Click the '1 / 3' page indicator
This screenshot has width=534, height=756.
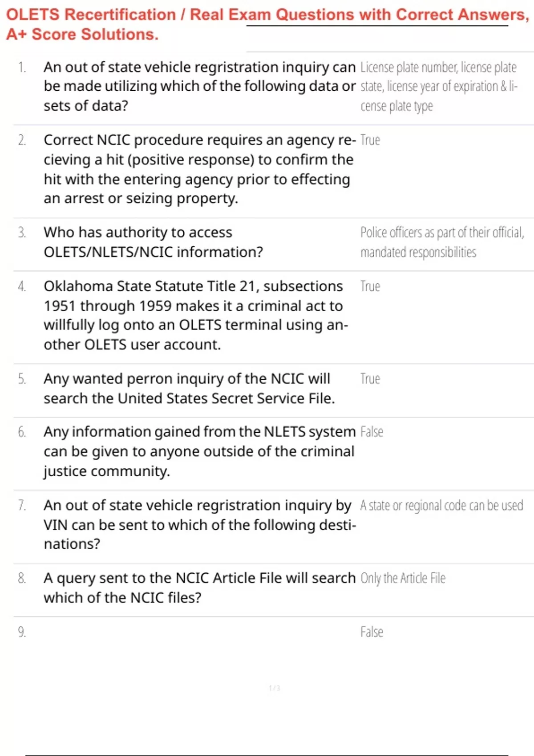pos(275,688)
